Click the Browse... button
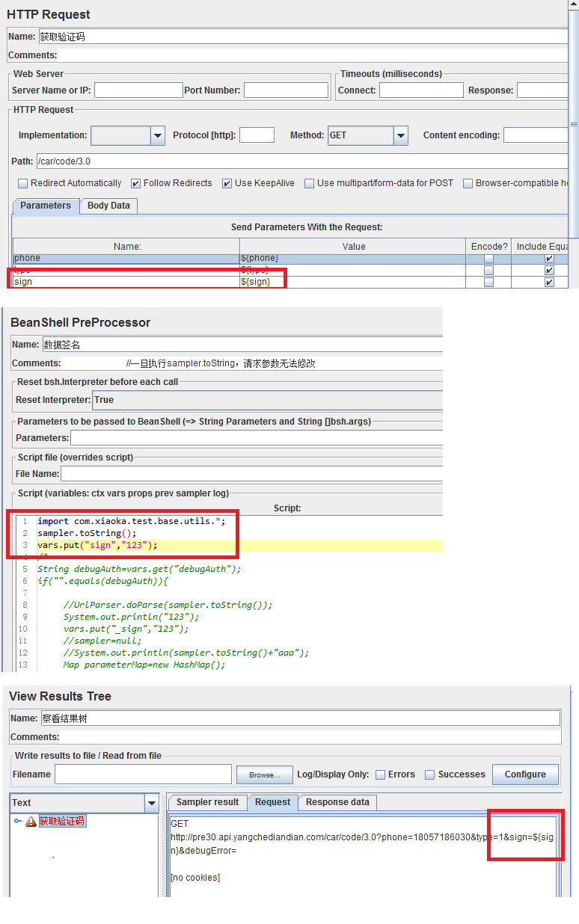 tap(264, 774)
